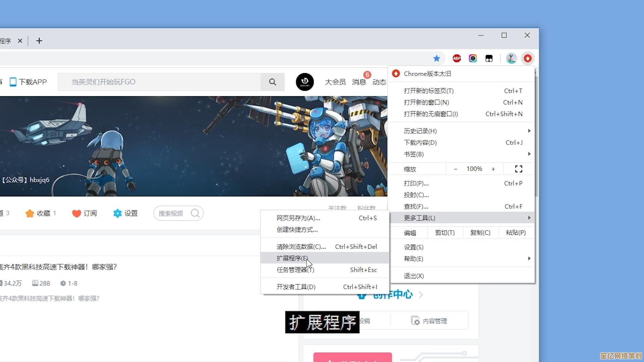The image size is (644, 362).
Task: Click the 订阅 heart icon
Action: pos(76,214)
